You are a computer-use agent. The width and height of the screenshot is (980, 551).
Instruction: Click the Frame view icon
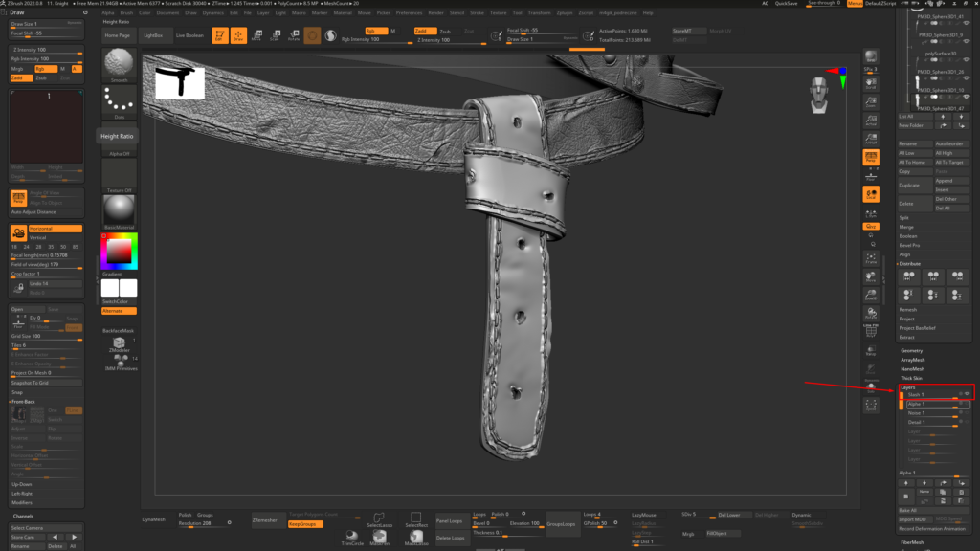pos(871,258)
